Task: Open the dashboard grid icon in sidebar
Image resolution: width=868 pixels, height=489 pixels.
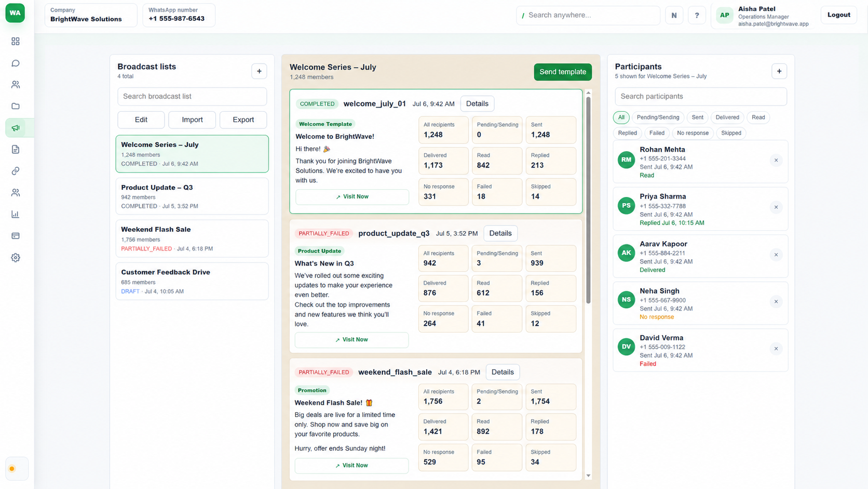Action: [16, 41]
